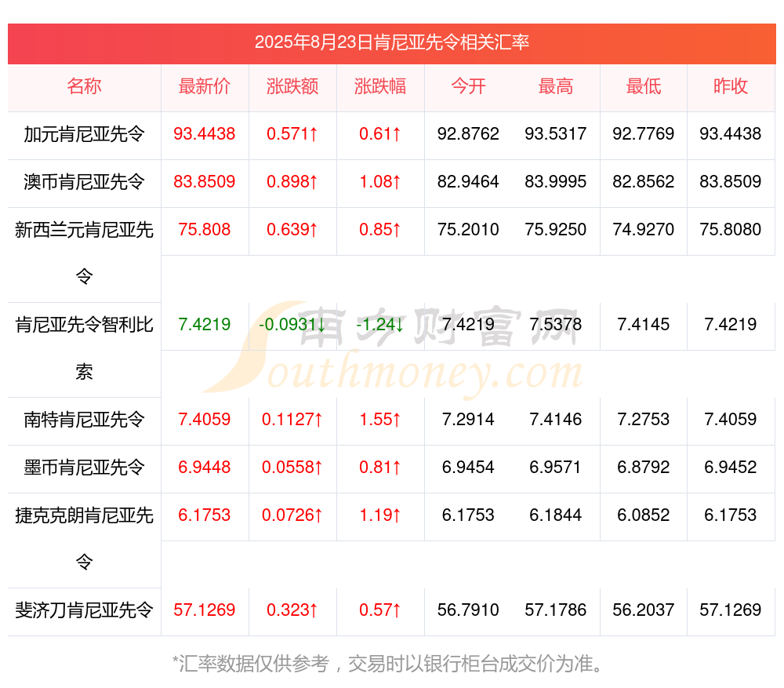The width and height of the screenshot is (784, 688).
Task: Click previous close 6.9452
Action: (x=731, y=467)
